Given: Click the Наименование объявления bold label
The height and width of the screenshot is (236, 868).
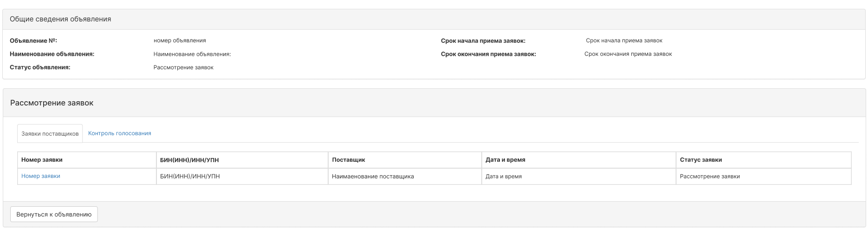Looking at the screenshot, I should pos(52,54).
